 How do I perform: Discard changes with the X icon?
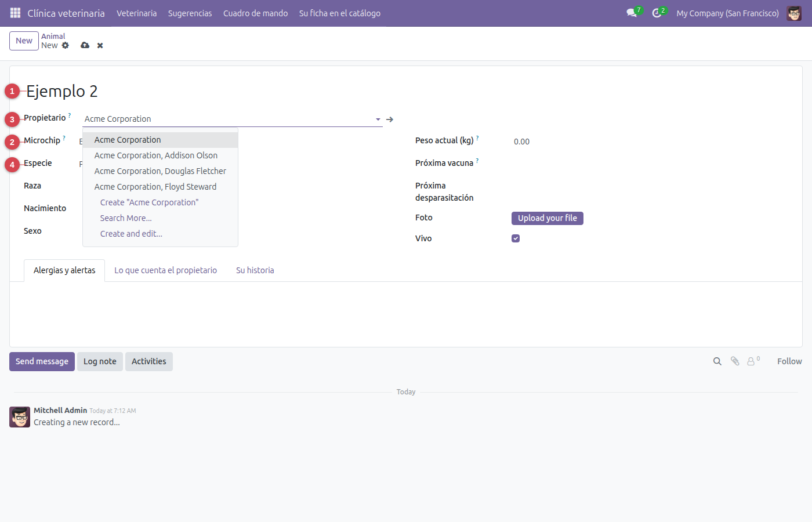(100, 45)
